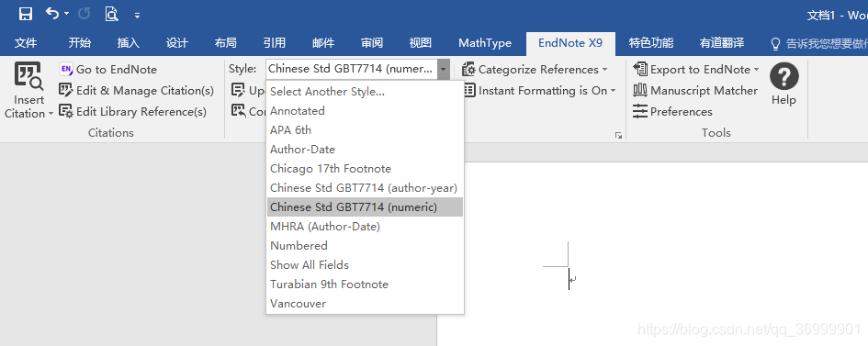Open the 特色功能 tab
The height and width of the screenshot is (346, 868).
coord(651,43)
